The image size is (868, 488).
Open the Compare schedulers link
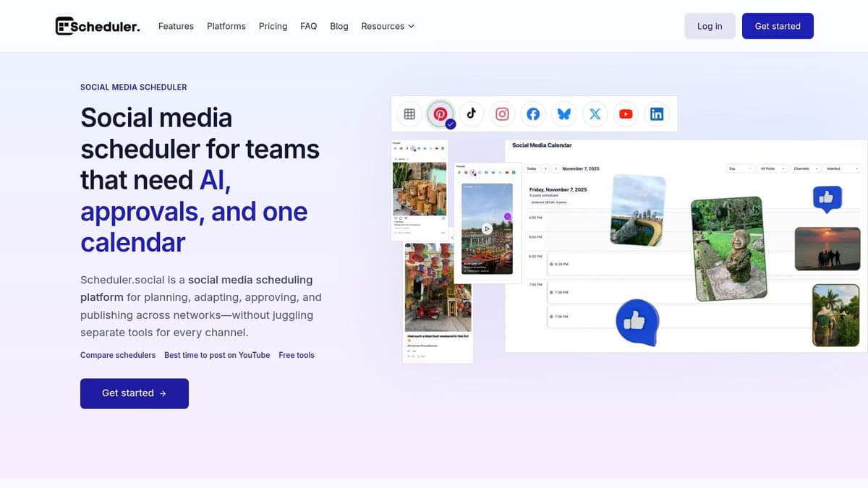tap(118, 355)
